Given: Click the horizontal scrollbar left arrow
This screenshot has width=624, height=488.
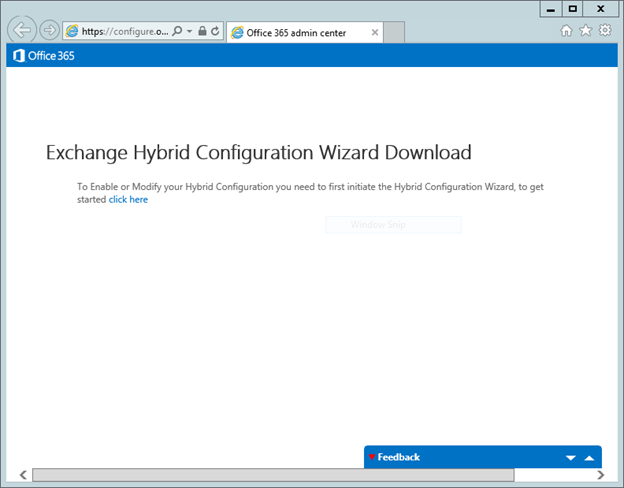Looking at the screenshot, I should point(23,475).
